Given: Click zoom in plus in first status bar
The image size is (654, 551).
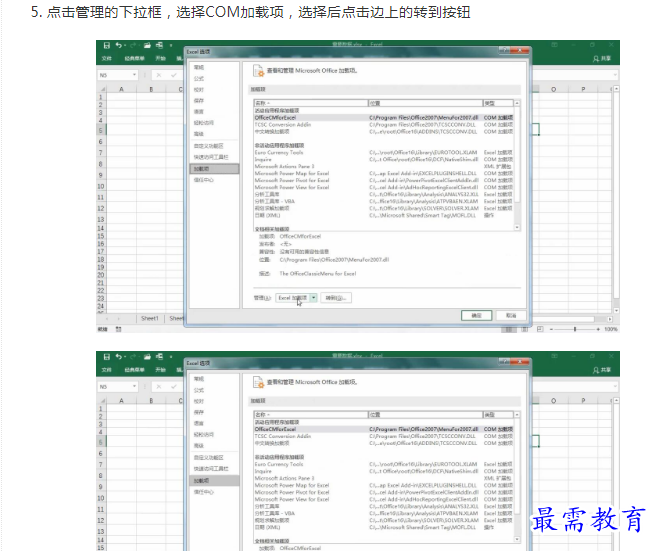Looking at the screenshot, I should coord(598,330).
